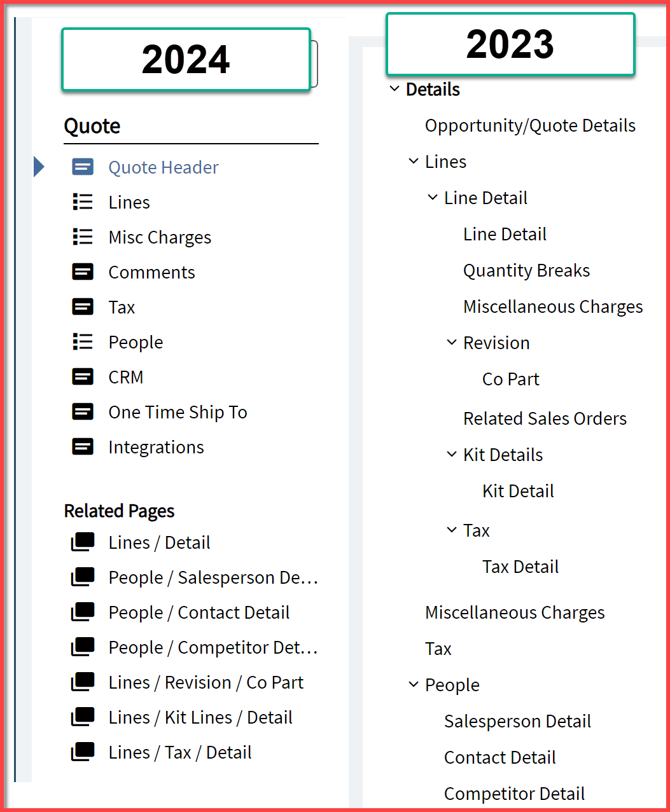Click the card icon beside One Time Ship To
The width and height of the screenshot is (670, 812).
[x=83, y=412]
